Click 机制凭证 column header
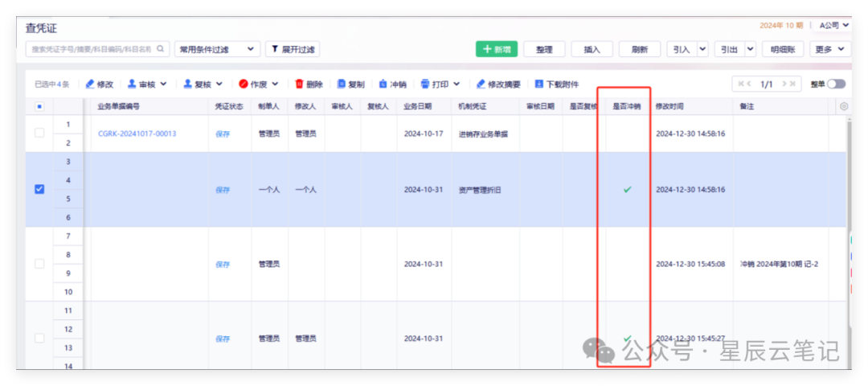This screenshot has height=386, width=868. 473,106
